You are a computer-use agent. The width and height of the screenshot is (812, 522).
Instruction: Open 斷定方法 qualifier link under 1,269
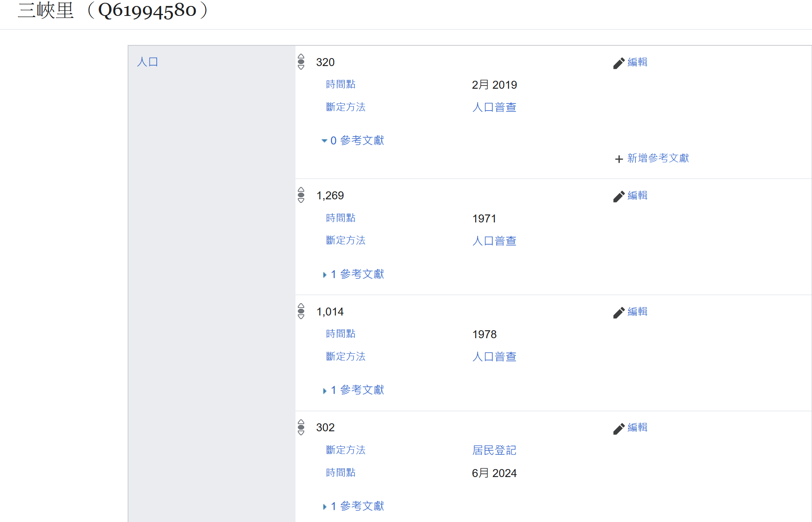(346, 240)
